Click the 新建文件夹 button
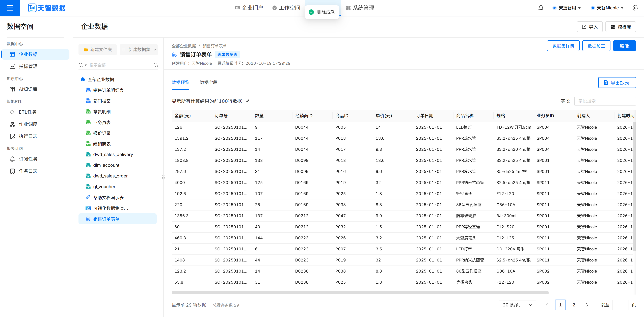 [x=97, y=49]
